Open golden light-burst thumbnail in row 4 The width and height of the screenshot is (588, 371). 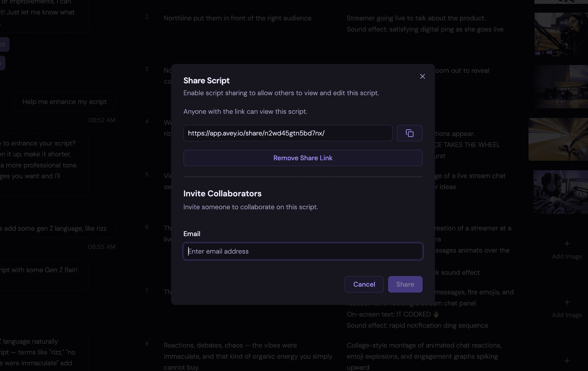558,139
